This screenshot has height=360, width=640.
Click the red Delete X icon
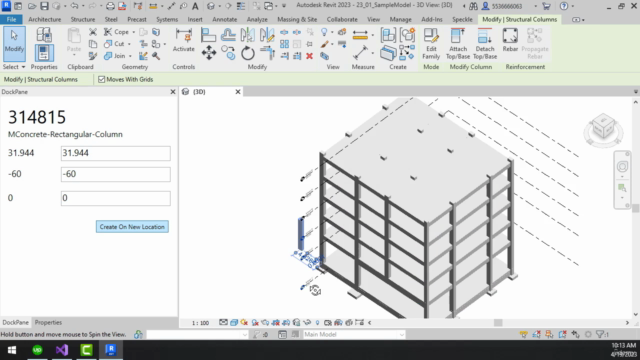pyautogui.click(x=309, y=56)
